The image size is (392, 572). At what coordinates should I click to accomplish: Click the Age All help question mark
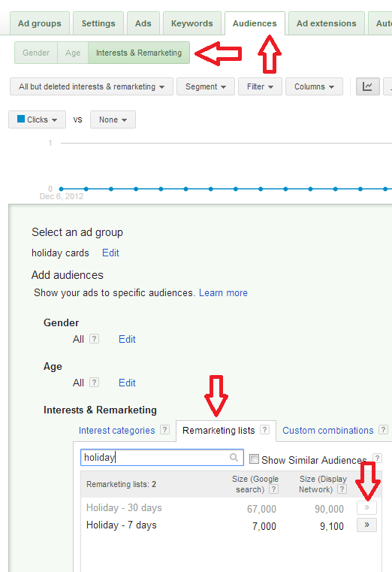coord(94,383)
